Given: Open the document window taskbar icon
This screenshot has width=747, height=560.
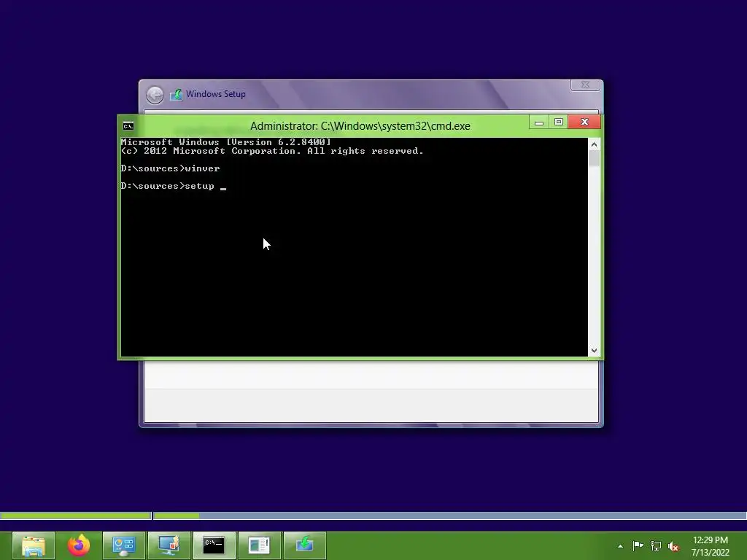Looking at the screenshot, I should [259, 545].
